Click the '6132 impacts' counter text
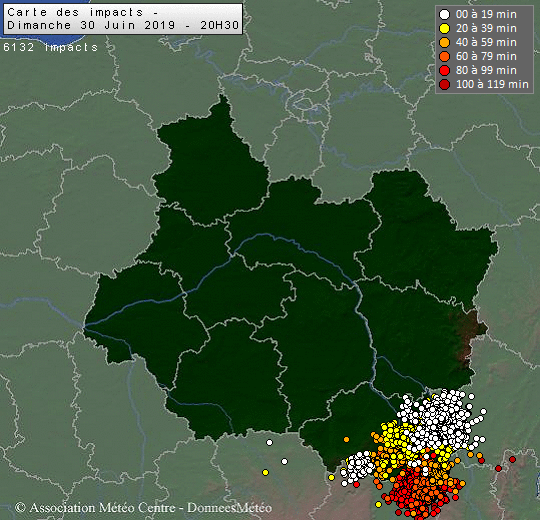This screenshot has height=520, width=540. tap(51, 47)
